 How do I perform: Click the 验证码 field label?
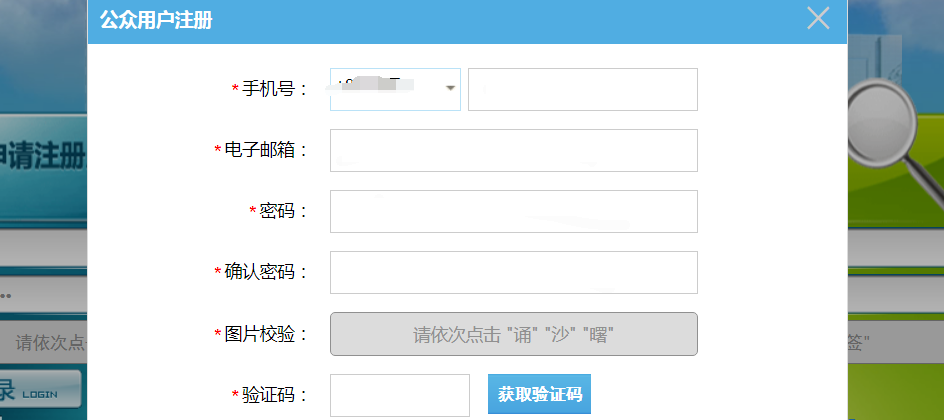[270, 394]
